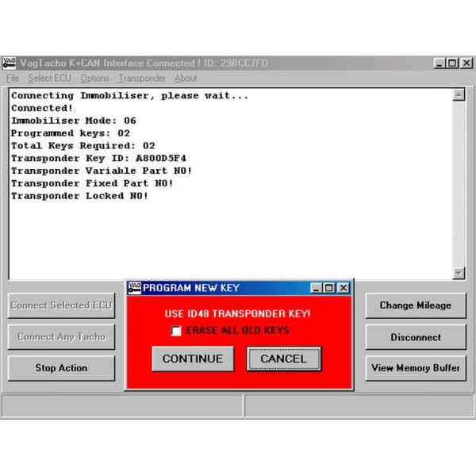Click the Change Mileage button
The width and height of the screenshot is (476, 476).
point(415,305)
